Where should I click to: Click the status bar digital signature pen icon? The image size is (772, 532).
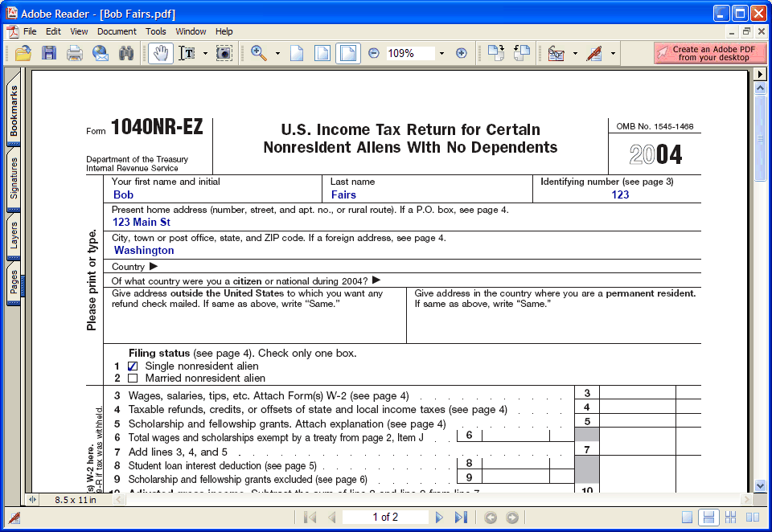pyautogui.click(x=14, y=518)
